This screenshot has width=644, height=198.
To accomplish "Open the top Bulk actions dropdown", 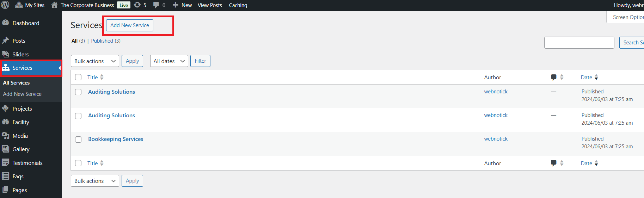I will 95,61.
